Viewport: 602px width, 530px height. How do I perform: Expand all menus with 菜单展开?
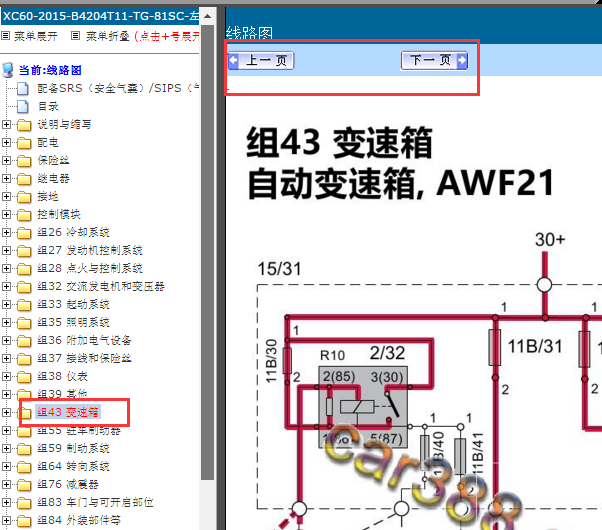tap(36, 36)
